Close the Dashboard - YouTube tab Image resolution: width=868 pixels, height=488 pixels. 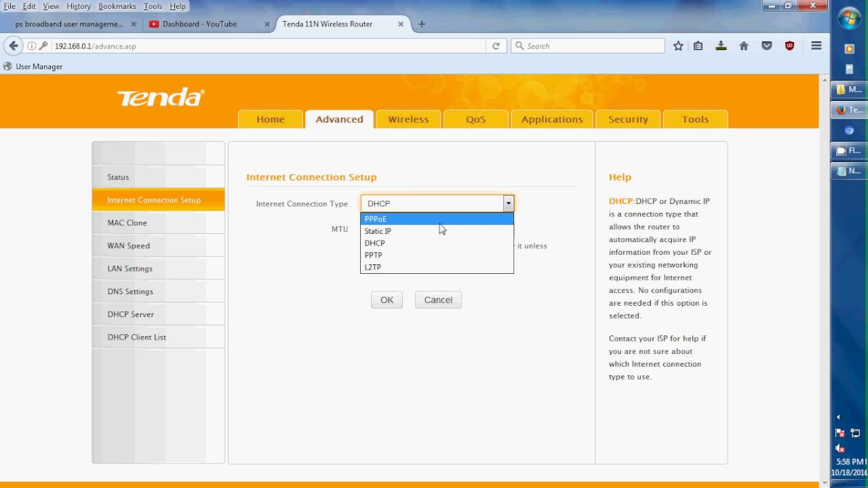pyautogui.click(x=267, y=24)
